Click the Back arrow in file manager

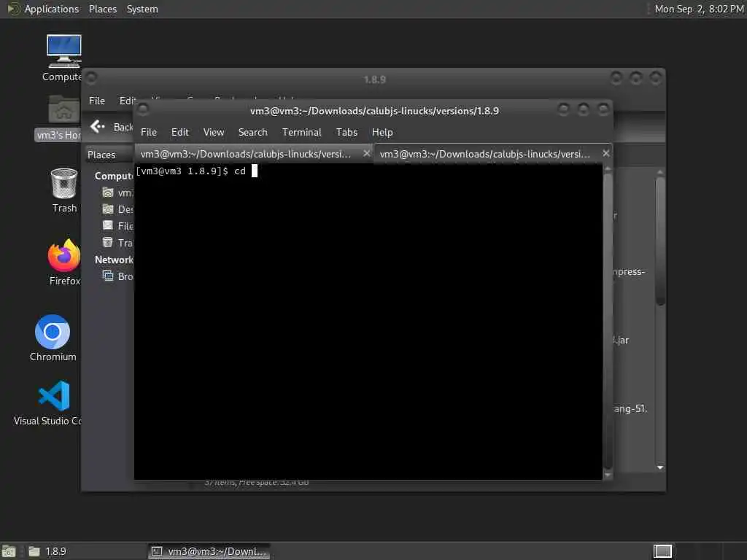tap(97, 126)
